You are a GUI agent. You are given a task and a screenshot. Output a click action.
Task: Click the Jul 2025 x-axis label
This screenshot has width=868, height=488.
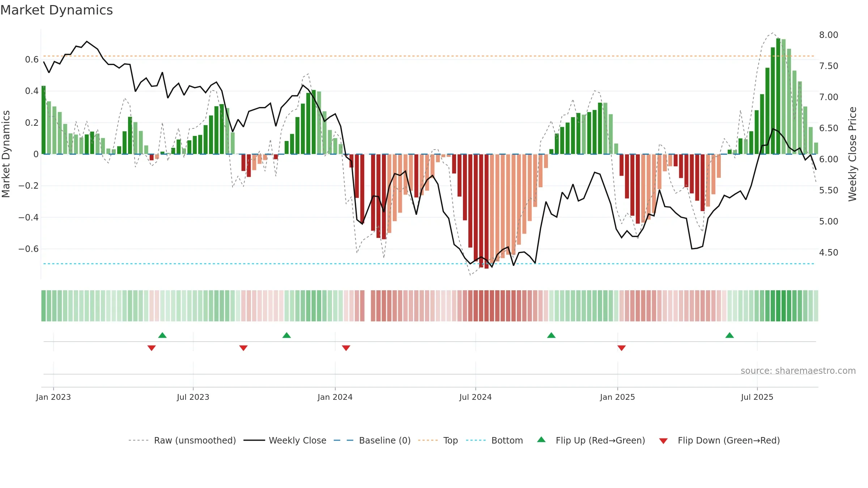(x=757, y=397)
